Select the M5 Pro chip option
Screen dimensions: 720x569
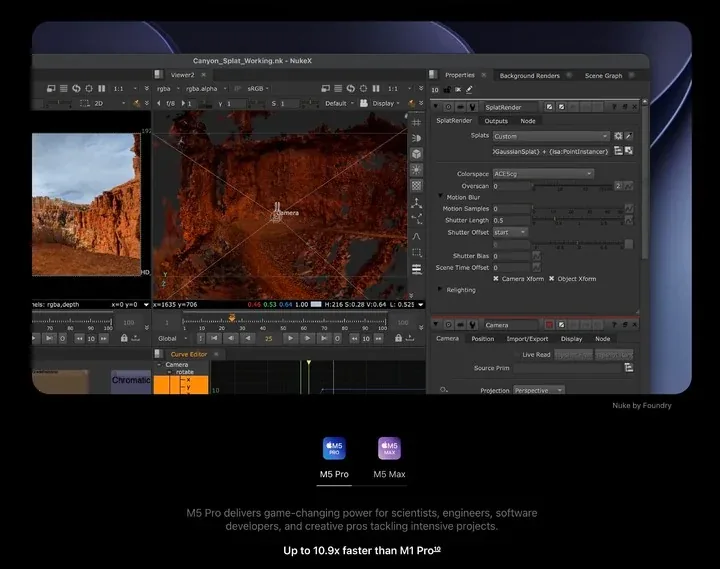point(334,458)
